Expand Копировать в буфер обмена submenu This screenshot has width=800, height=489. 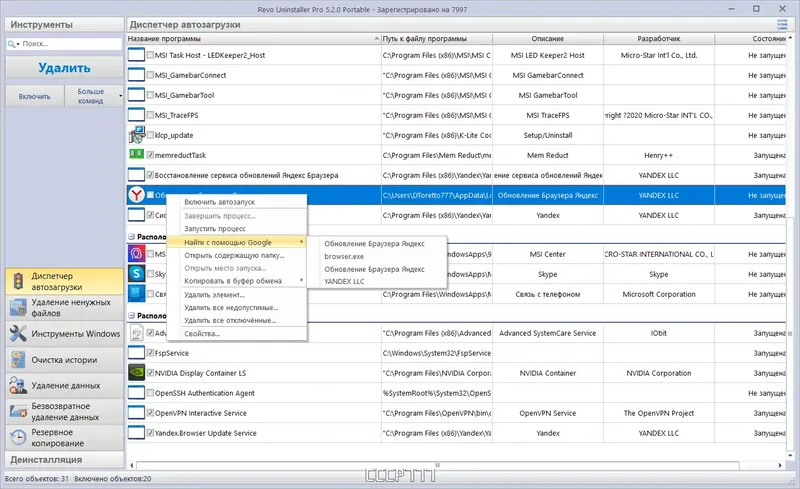302,280
